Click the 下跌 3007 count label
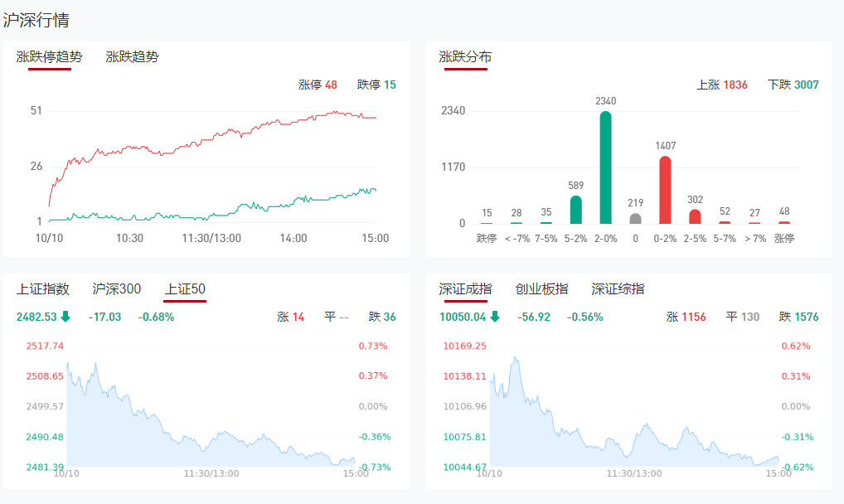844x504 pixels. pos(793,85)
